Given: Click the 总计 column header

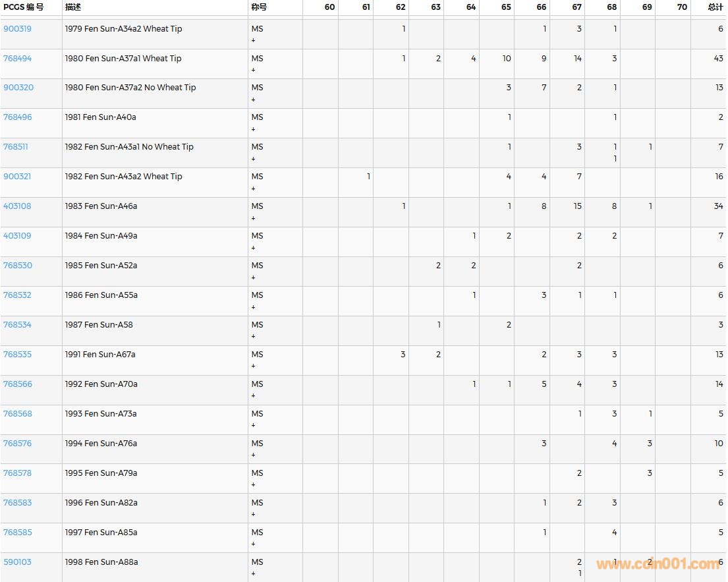Looking at the screenshot, I should (x=715, y=7).
